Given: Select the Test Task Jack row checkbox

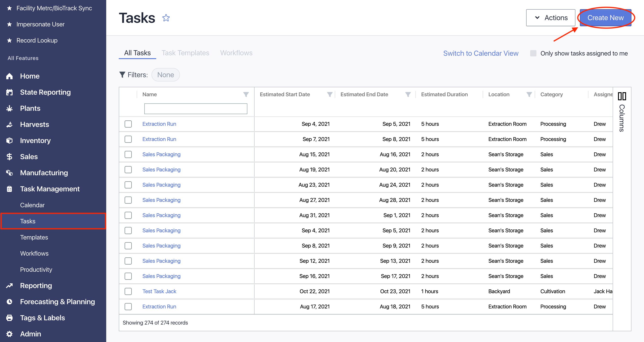Looking at the screenshot, I should [128, 291].
